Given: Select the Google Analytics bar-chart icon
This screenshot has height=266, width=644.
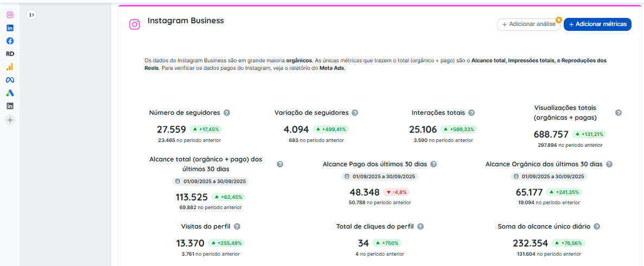Looking at the screenshot, I should pos(10,67).
